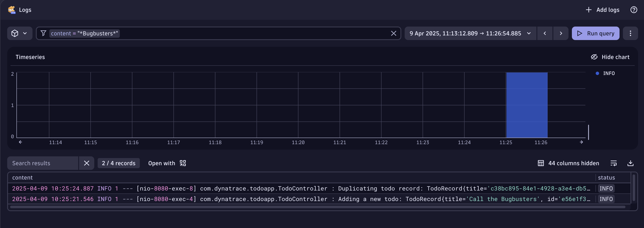Download the log records

[630, 163]
